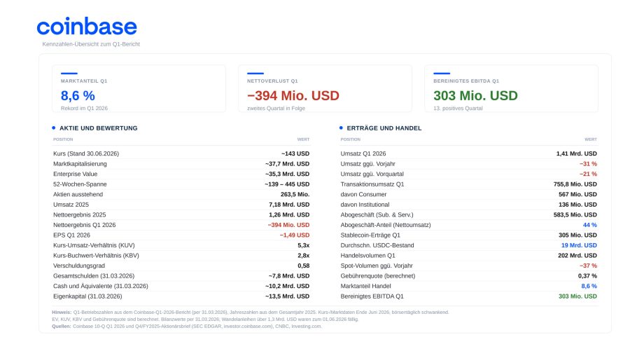Click the '0,58' value
Image resolution: width=644 pixels, height=363 pixels.
[304, 266]
